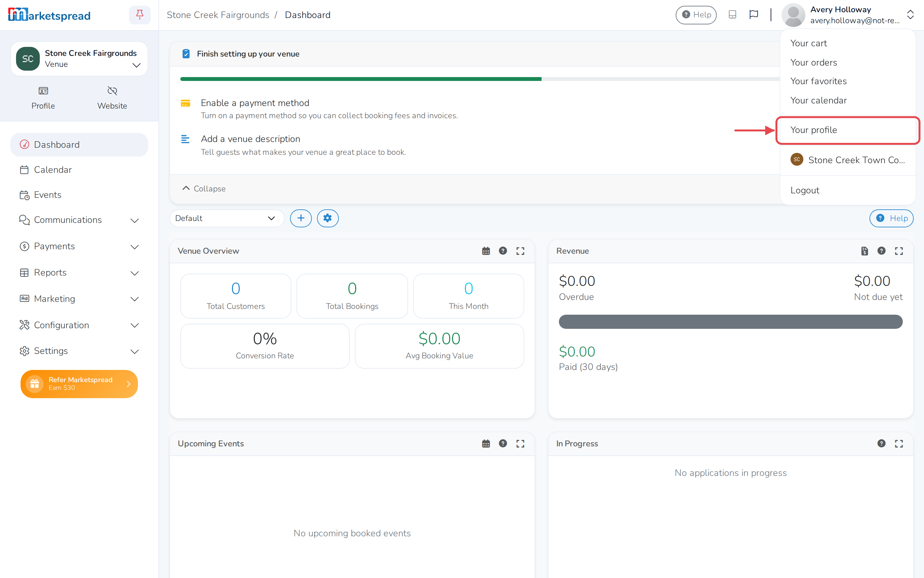Click In Progress help question icon
This screenshot has width=924, height=578.
[x=881, y=443]
